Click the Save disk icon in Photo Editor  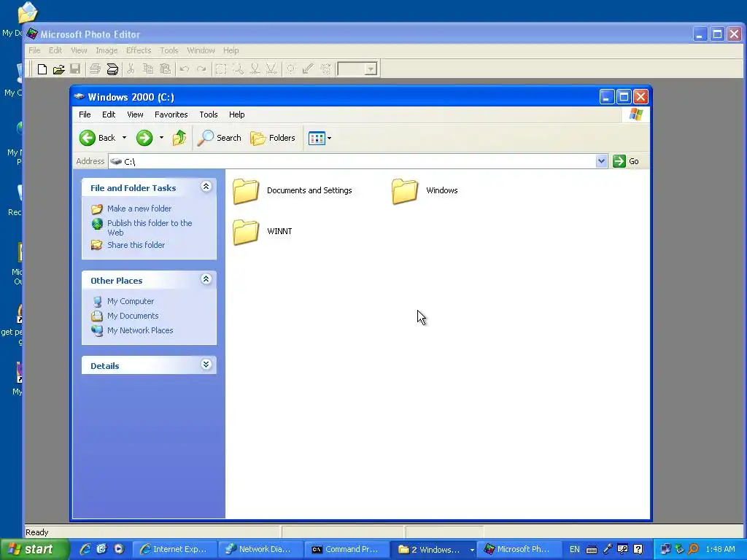[x=75, y=69]
